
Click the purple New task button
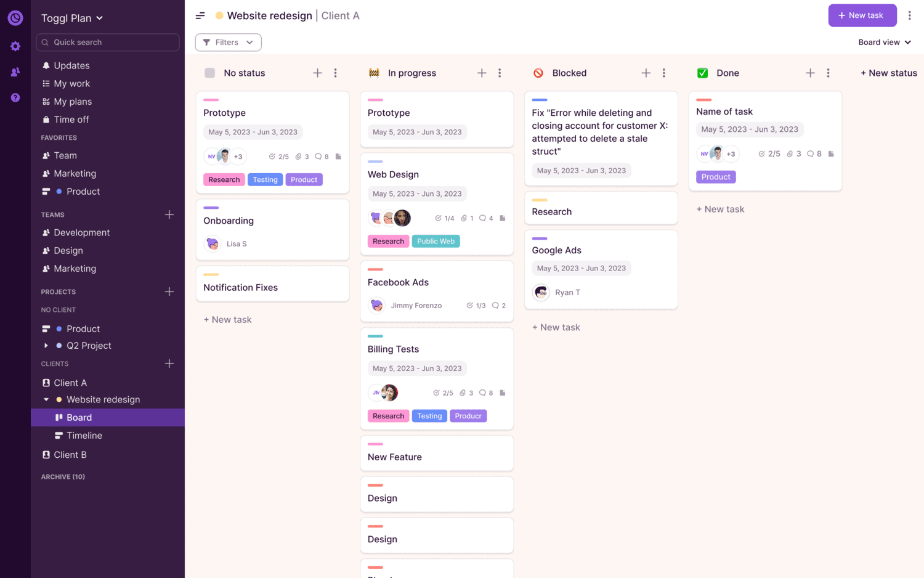point(862,15)
